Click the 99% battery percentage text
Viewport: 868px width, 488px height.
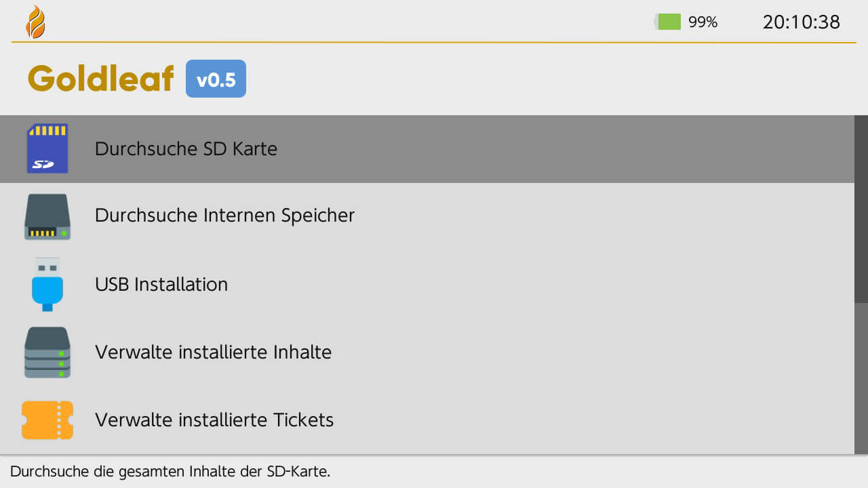tap(703, 22)
